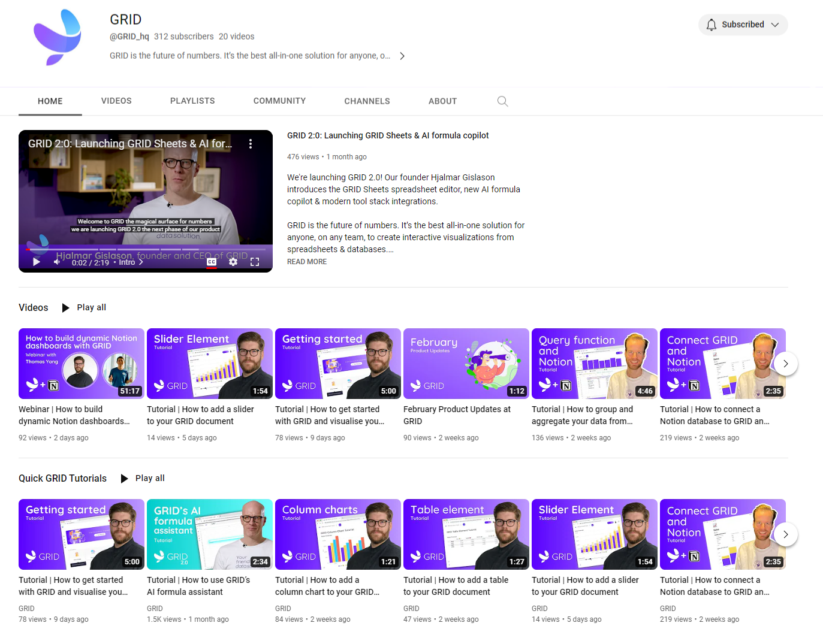Go to the COMMUNITY tab
Viewport: 823px width, 644px height.
tap(279, 101)
